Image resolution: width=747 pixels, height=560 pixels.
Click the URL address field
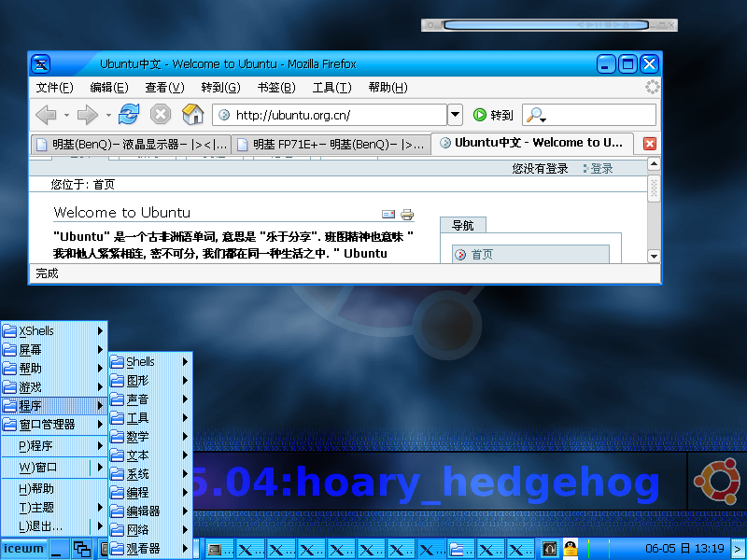click(330, 115)
